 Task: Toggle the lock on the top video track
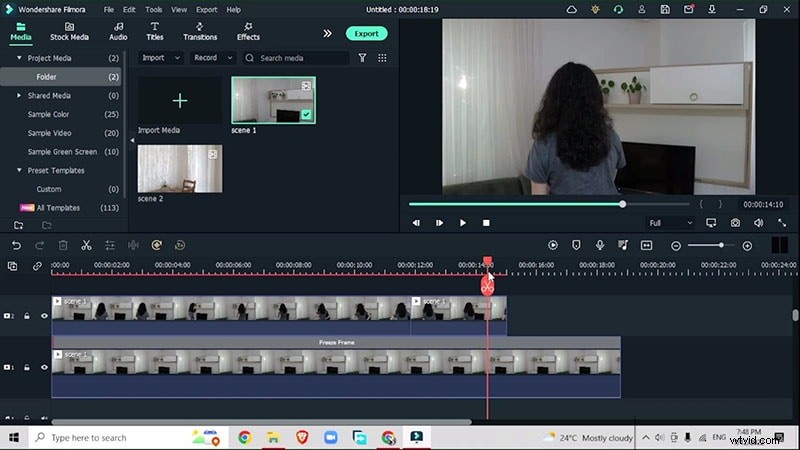tap(28, 316)
